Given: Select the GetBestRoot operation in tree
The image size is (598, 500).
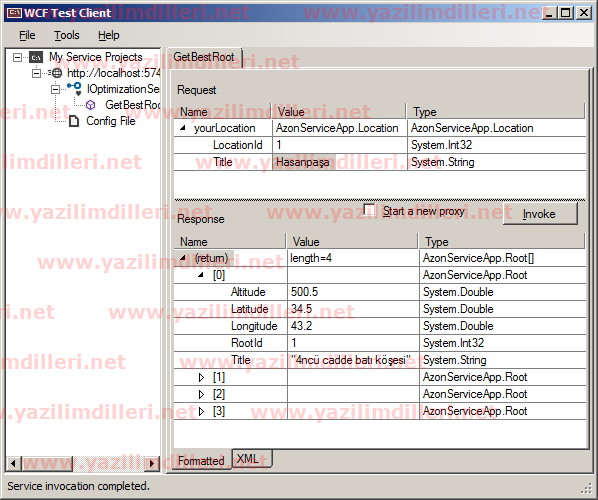Looking at the screenshot, I should click(132, 105).
